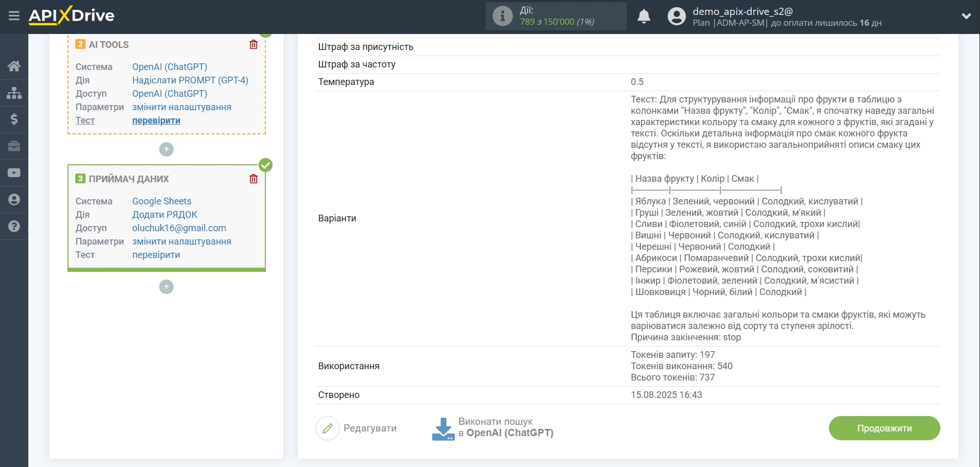Click the ПРИЙМАЧ ДАНИХ block title

click(129, 179)
